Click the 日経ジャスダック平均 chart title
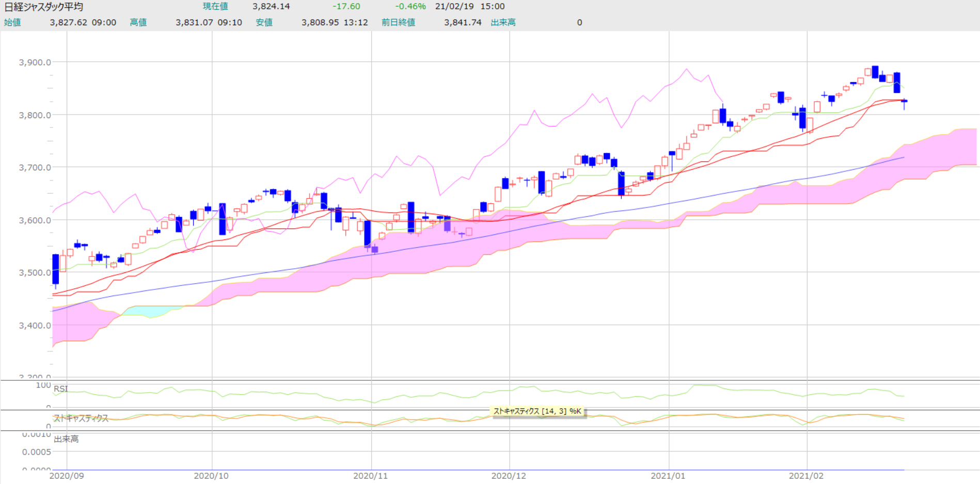980x484 pixels. [x=44, y=7]
